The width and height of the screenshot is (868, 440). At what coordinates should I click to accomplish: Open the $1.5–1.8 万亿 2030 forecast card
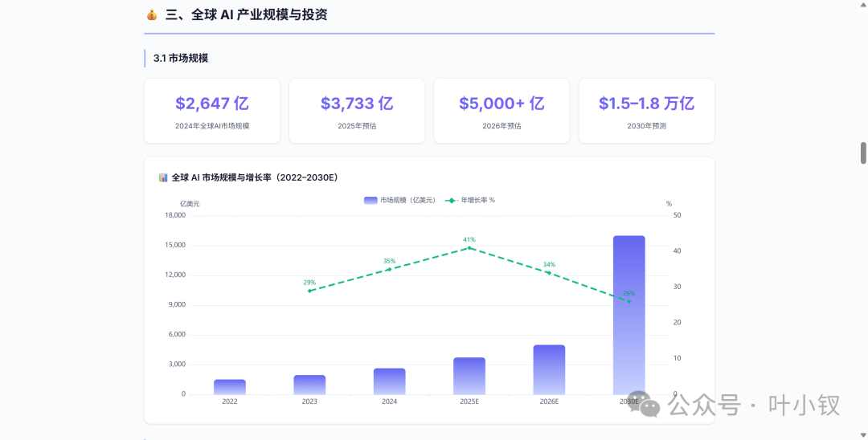[x=646, y=111]
